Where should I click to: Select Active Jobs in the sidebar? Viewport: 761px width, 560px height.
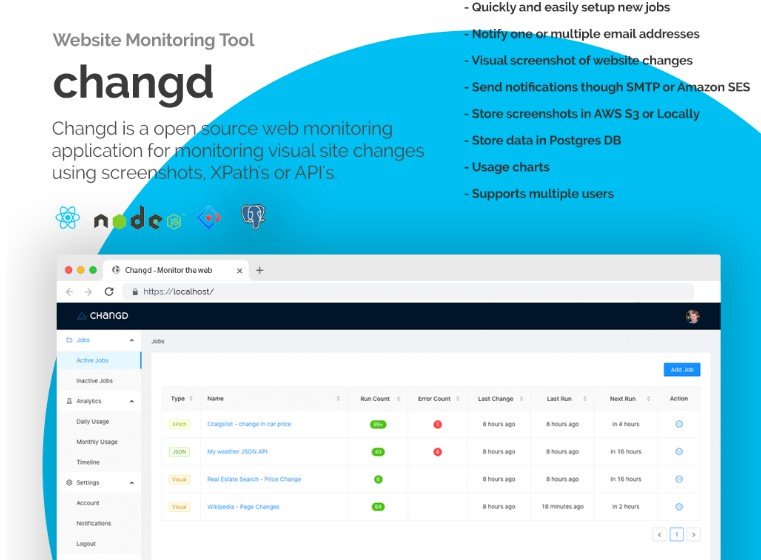click(99, 360)
